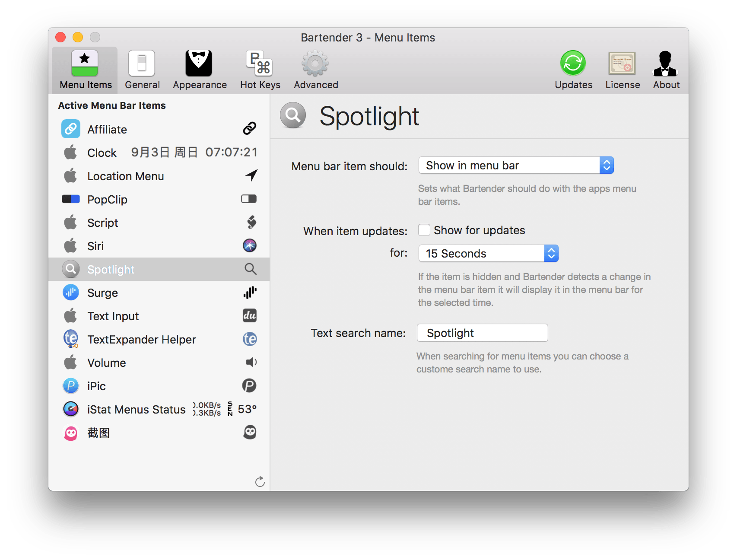
Task: Select the TextExpander Helper app icon
Action: (x=71, y=339)
